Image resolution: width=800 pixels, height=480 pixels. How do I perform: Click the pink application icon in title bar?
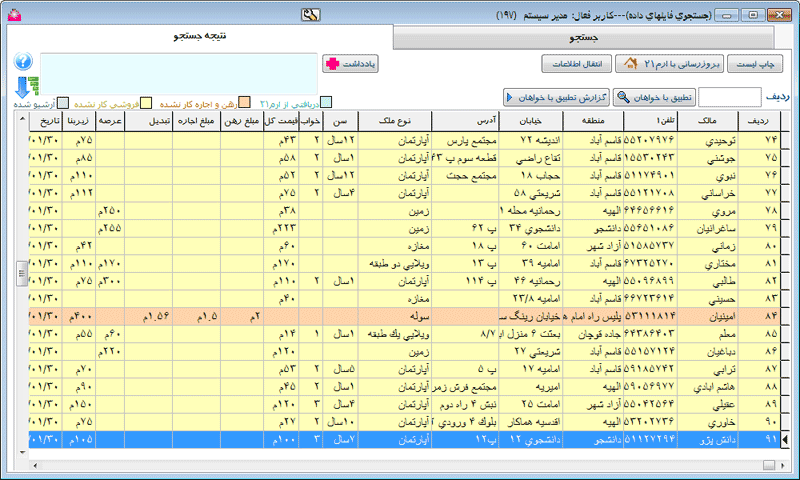[x=14, y=15]
